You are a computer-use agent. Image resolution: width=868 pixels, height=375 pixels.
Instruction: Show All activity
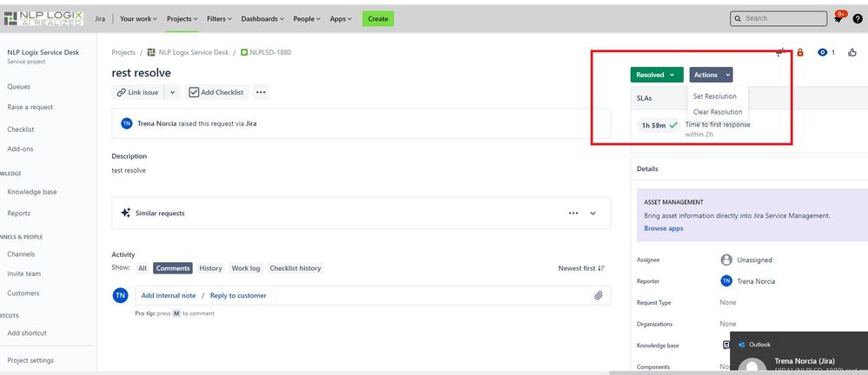click(x=142, y=268)
